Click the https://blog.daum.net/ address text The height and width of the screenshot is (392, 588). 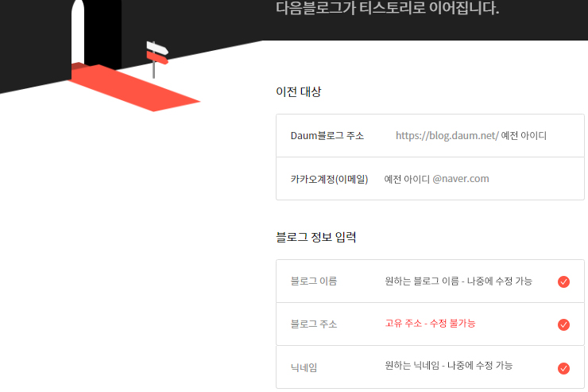[x=447, y=135]
